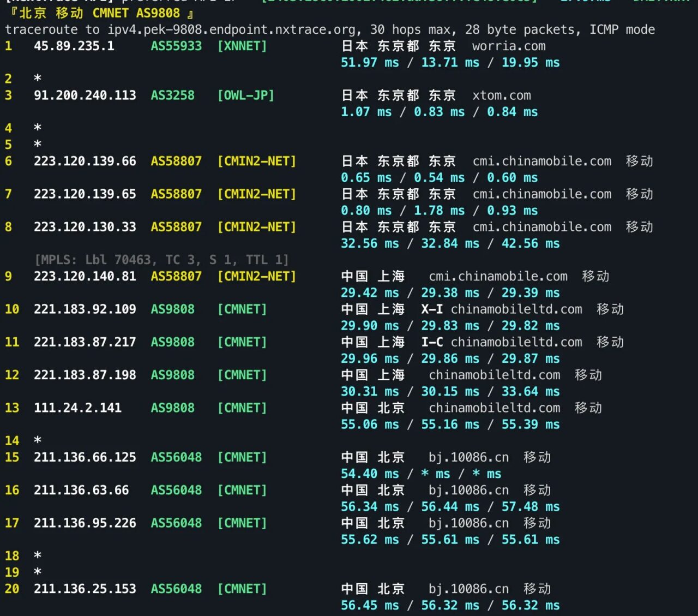Select the 30.31 ms latency value

[x=370, y=392]
